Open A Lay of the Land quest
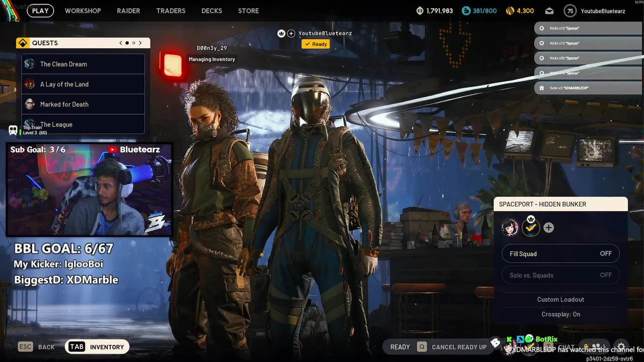The height and width of the screenshot is (362, 644). click(x=83, y=84)
